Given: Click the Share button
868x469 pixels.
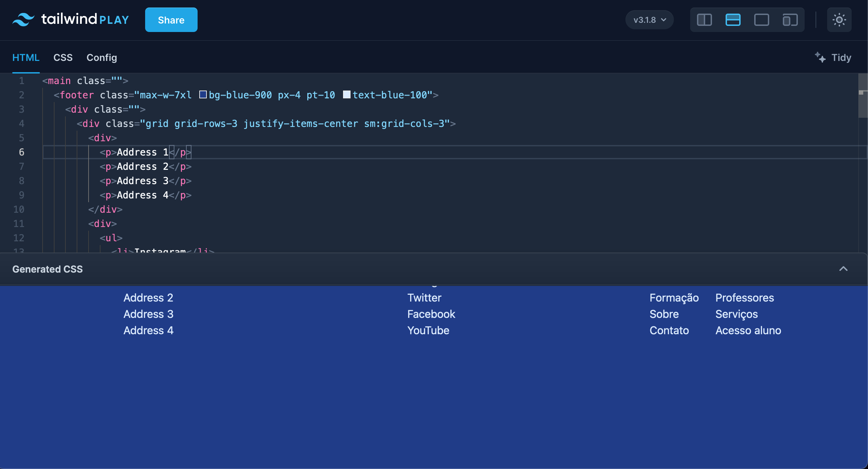Looking at the screenshot, I should (171, 19).
